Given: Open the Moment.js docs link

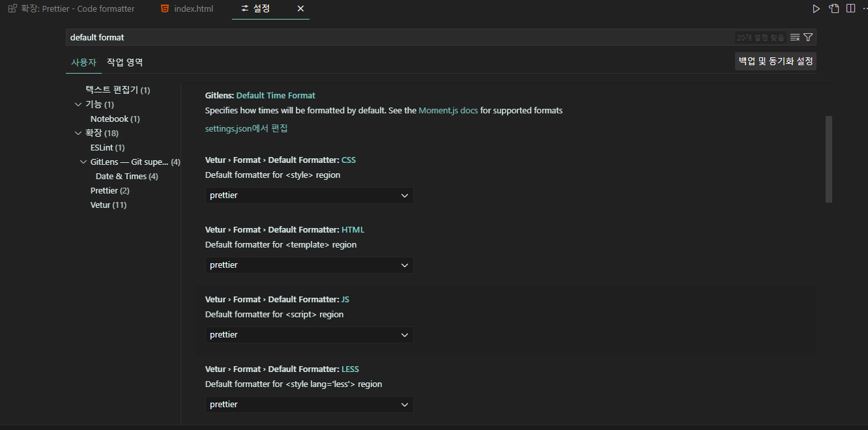Looking at the screenshot, I should [x=448, y=110].
